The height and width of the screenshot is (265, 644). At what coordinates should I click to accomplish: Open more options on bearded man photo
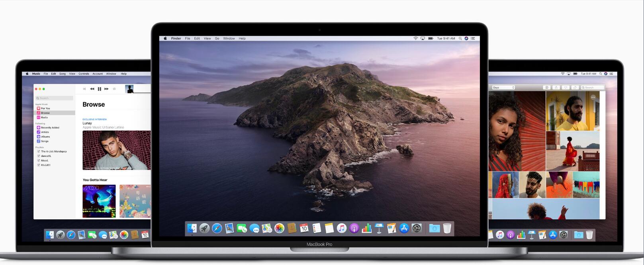click(x=593, y=97)
